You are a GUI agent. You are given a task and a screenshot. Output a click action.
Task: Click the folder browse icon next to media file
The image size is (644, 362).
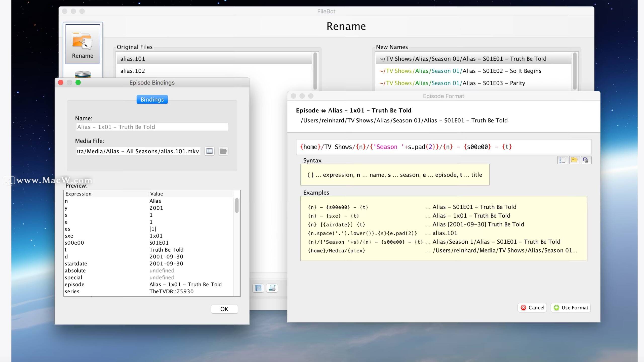click(224, 151)
